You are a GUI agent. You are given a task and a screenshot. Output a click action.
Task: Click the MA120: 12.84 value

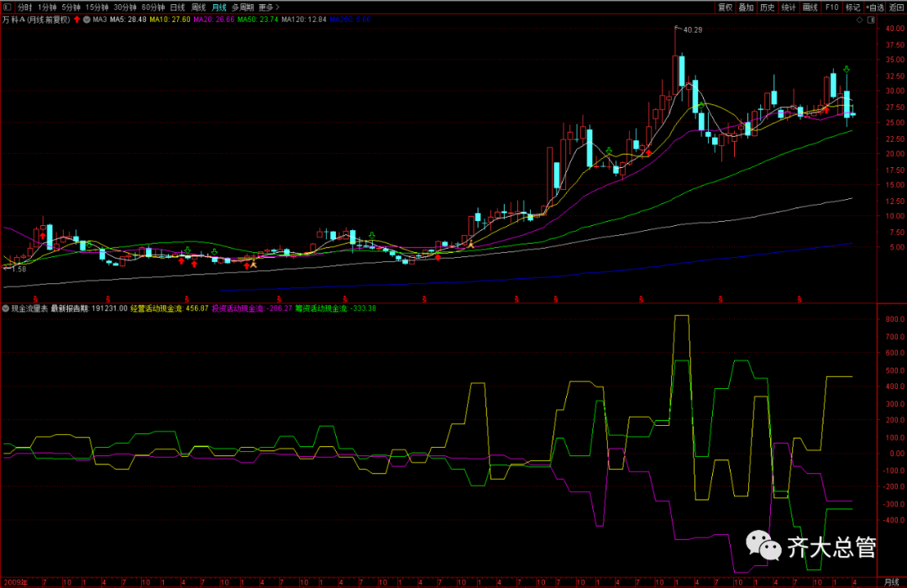304,19
